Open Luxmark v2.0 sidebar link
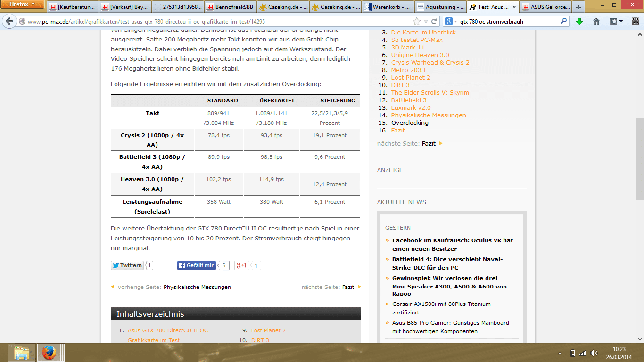The width and height of the screenshot is (644, 362). 411,107
